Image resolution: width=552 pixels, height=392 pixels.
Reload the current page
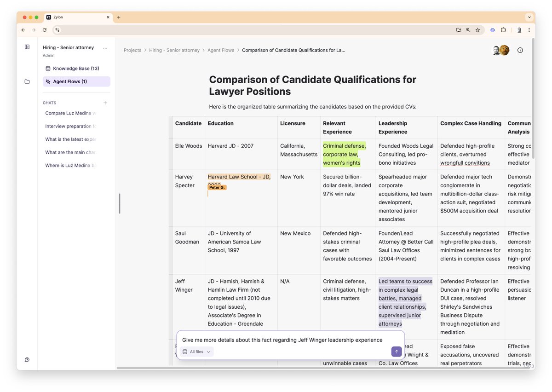45,30
